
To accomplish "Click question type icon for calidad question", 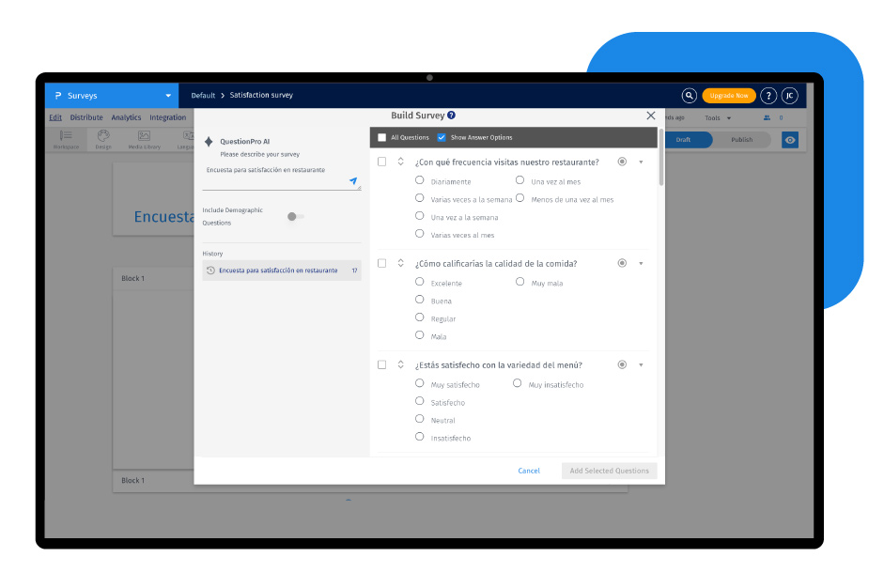I will pyautogui.click(x=622, y=263).
